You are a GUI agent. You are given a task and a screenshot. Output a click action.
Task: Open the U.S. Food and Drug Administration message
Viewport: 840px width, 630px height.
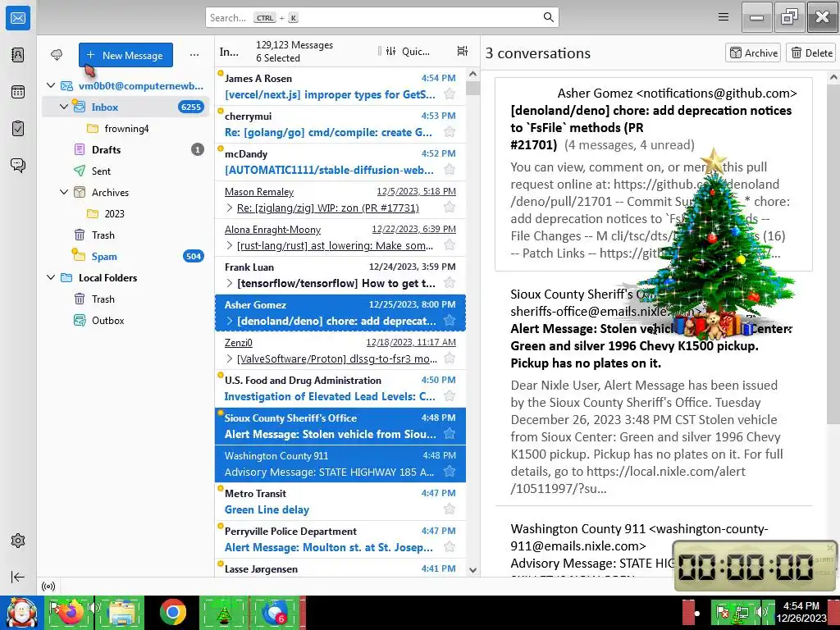(x=340, y=388)
